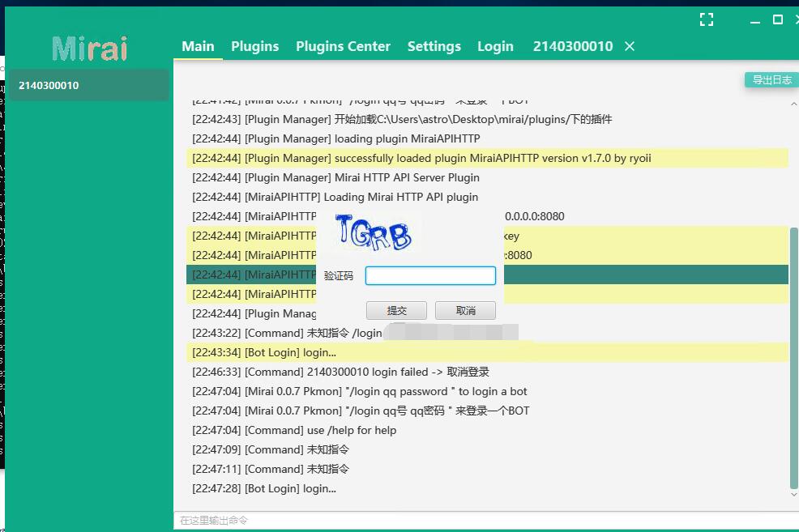Click the log panel vertical scrollbar thumb
This screenshot has width=799, height=532.
pyautogui.click(x=793, y=358)
